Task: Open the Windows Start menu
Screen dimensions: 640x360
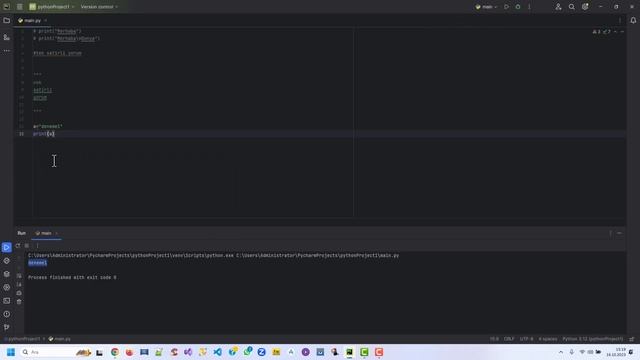Action: click(x=11, y=352)
